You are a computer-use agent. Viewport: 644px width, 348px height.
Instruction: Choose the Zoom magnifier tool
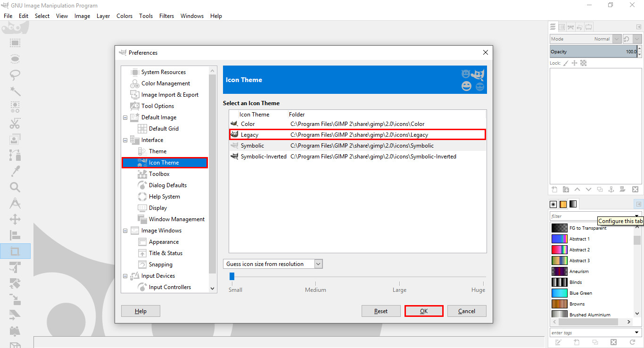[x=15, y=187]
